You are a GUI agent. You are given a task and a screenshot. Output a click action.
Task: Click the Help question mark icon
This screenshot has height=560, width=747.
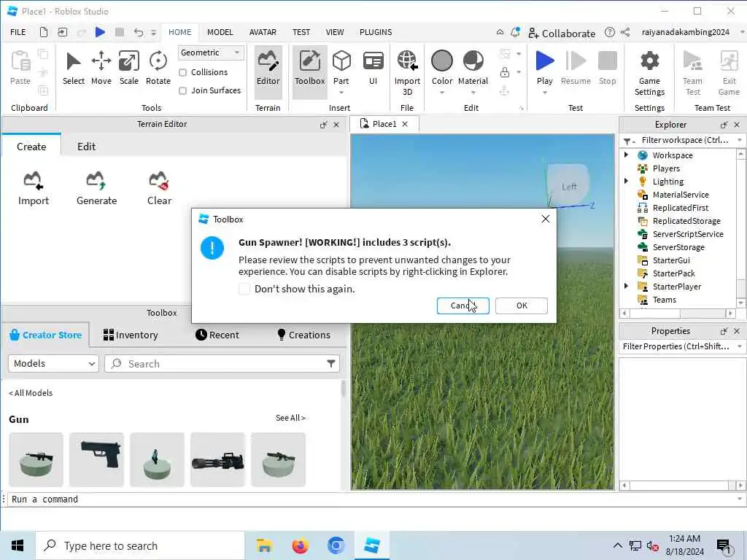coord(609,32)
